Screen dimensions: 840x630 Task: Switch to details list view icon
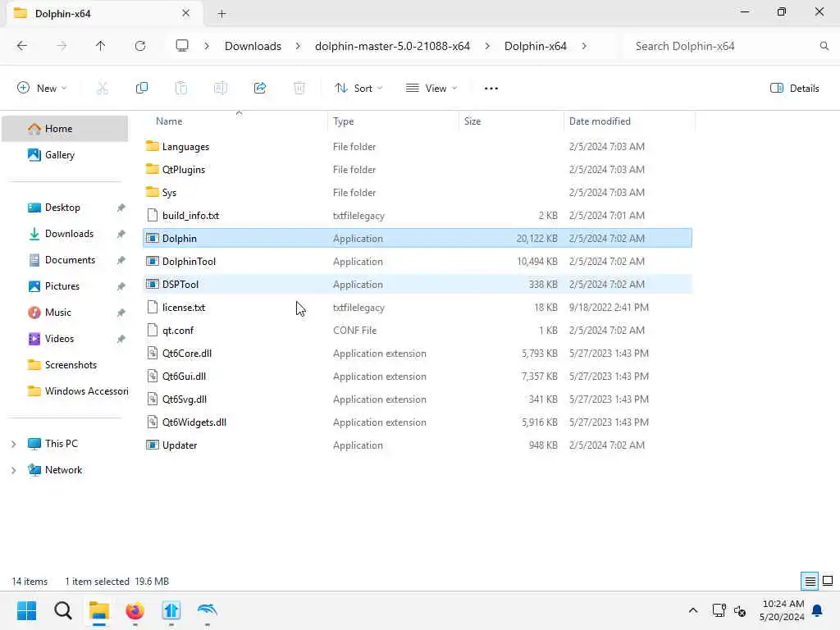click(x=810, y=582)
